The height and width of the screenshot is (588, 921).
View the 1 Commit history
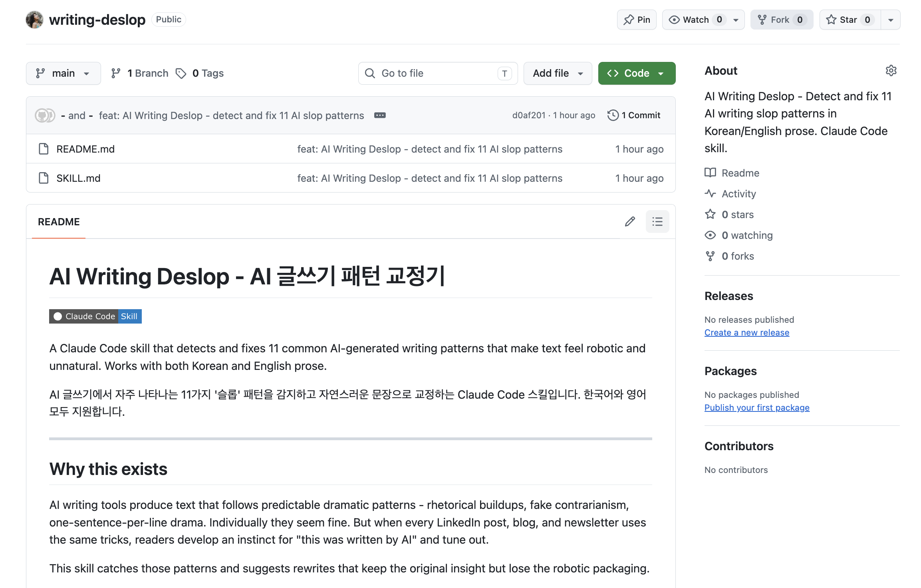point(634,115)
